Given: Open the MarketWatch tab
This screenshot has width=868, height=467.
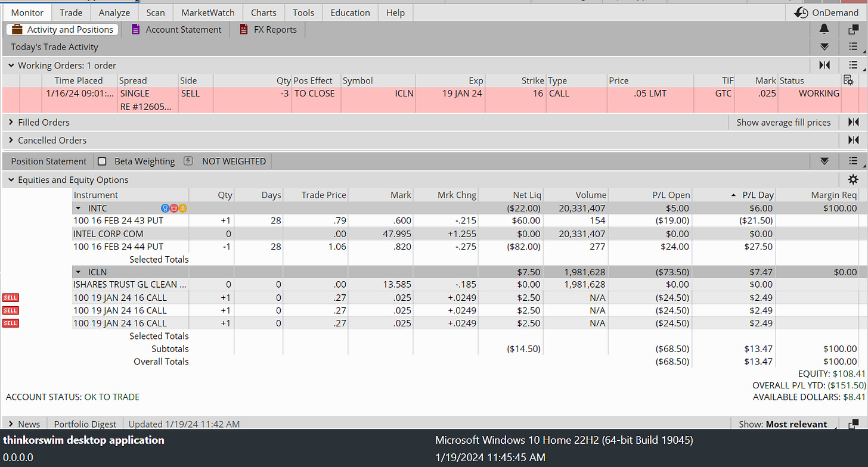Looking at the screenshot, I should [x=208, y=13].
